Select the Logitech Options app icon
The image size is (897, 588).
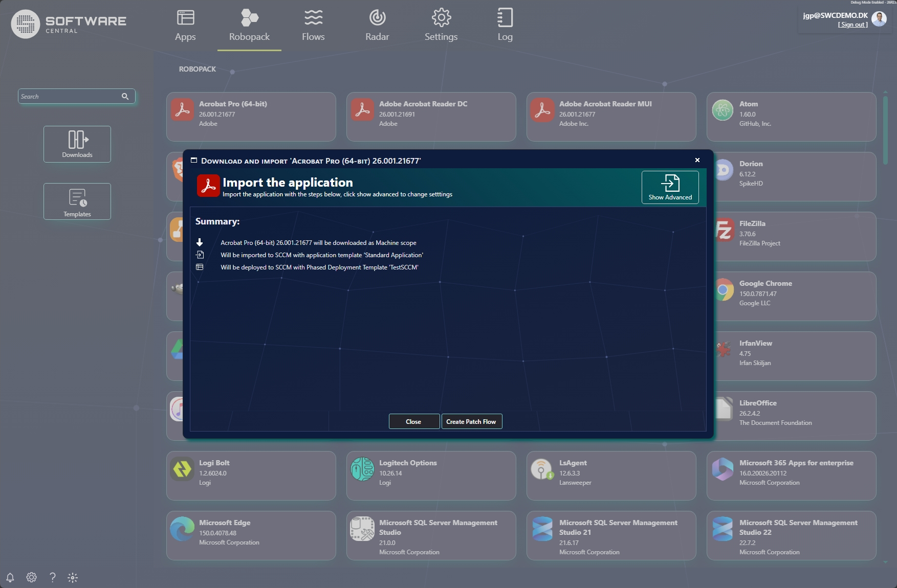click(362, 469)
